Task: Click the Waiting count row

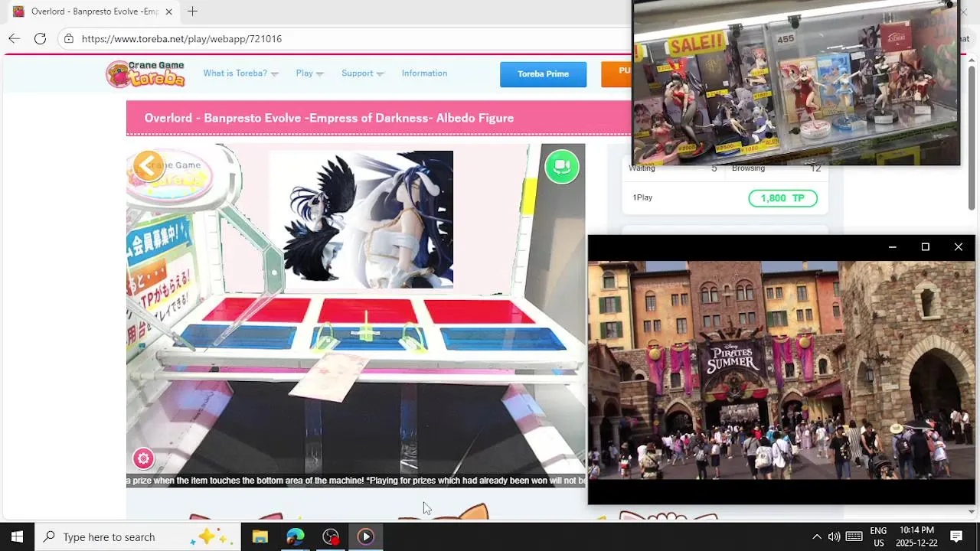Action: (673, 168)
